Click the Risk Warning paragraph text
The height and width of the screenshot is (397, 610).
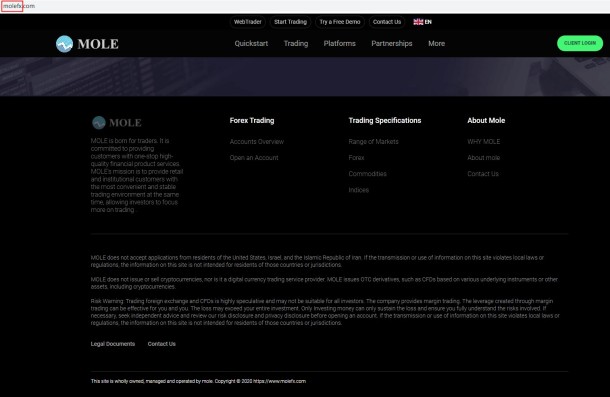(325, 312)
